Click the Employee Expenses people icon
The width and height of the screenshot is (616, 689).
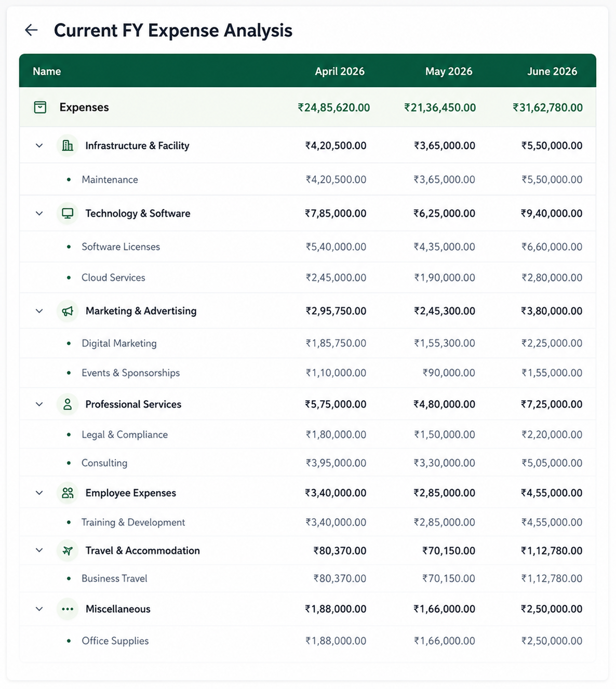(x=68, y=493)
